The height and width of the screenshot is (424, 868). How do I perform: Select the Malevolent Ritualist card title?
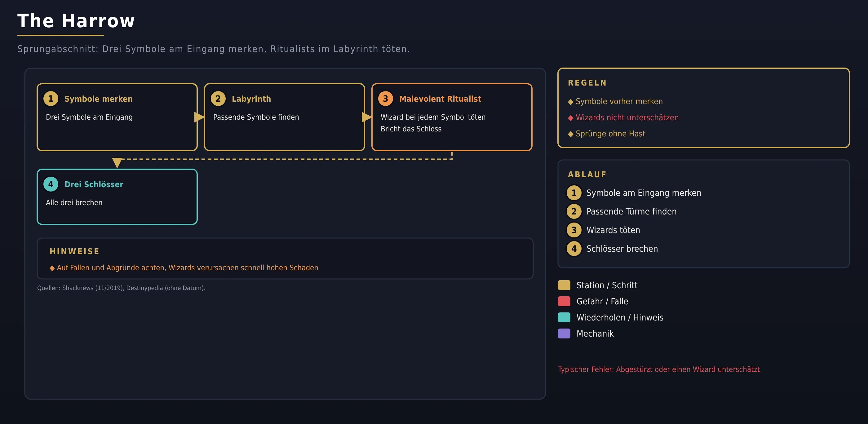tap(440, 99)
